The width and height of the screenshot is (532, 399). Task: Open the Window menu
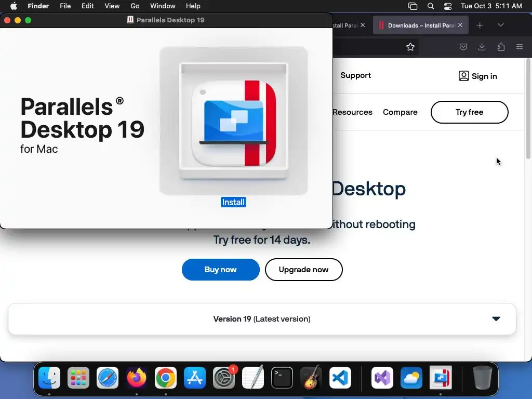[163, 6]
